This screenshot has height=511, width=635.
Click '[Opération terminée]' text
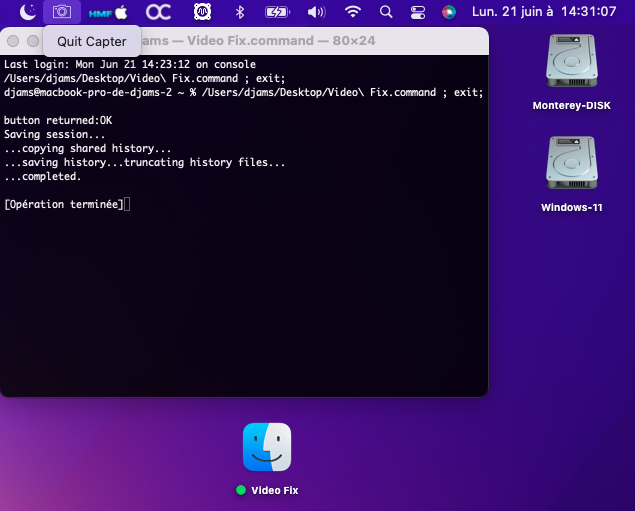pos(64,204)
